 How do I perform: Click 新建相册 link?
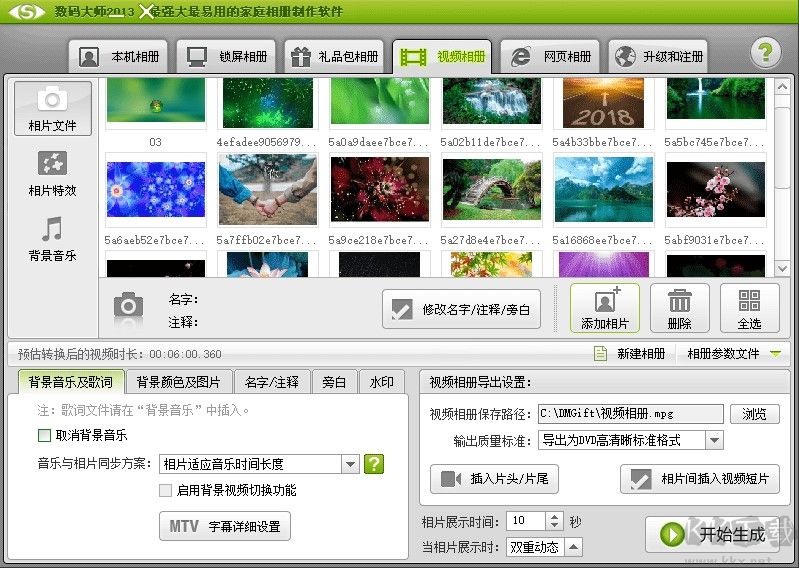(641, 353)
